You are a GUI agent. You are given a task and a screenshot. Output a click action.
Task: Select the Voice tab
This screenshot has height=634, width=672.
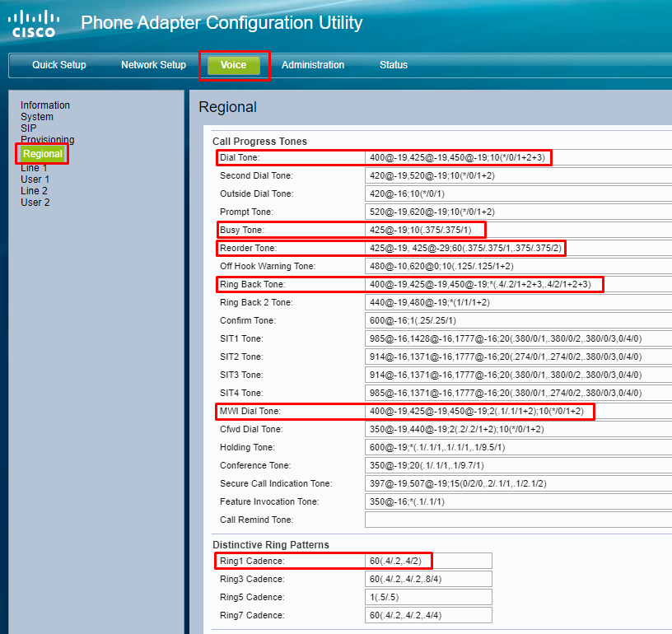point(233,65)
